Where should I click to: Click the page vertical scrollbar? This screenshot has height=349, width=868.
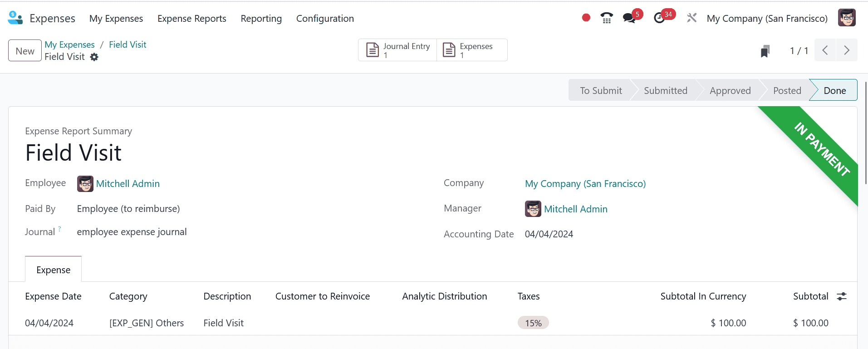(866, 133)
